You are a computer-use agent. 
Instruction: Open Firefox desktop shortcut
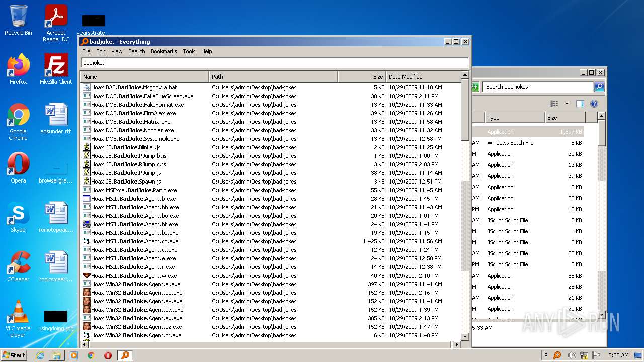pos(18,69)
